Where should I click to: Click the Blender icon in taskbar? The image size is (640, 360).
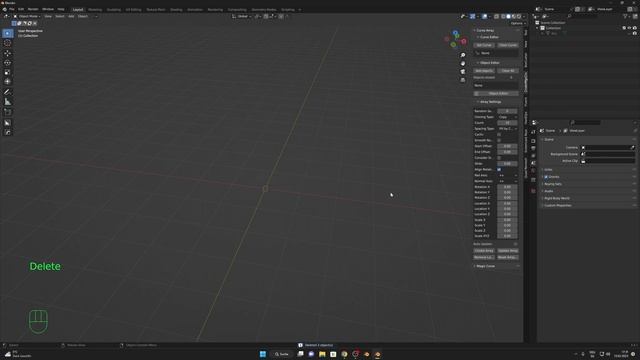click(x=378, y=354)
